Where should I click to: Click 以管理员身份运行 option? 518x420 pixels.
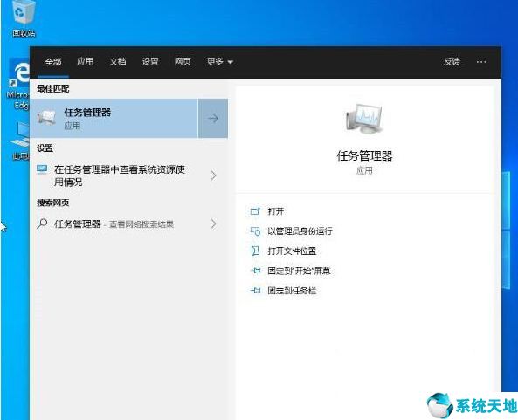(300, 231)
